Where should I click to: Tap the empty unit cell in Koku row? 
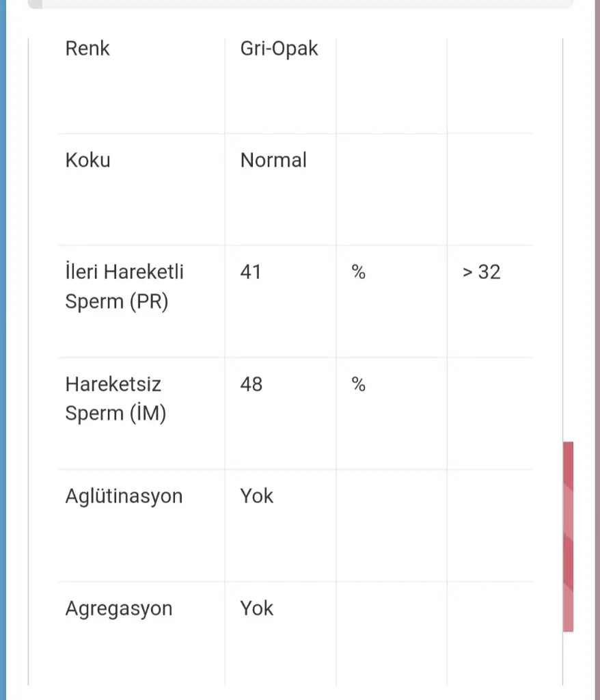(392, 189)
